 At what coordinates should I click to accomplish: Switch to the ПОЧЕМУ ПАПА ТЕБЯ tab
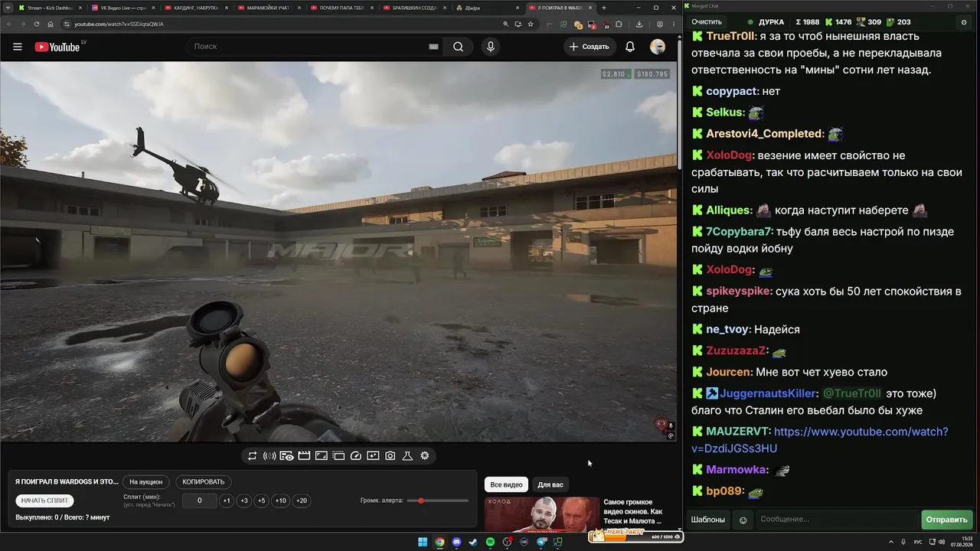(x=342, y=8)
